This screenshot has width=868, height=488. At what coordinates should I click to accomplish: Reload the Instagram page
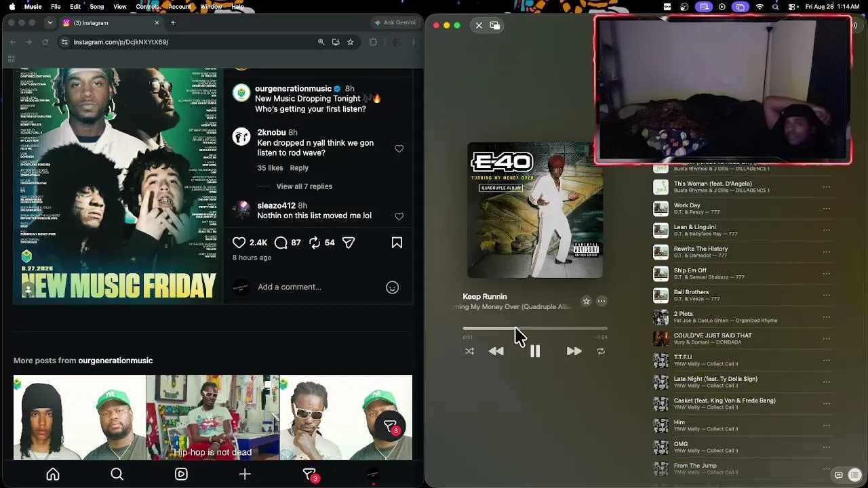coord(45,42)
